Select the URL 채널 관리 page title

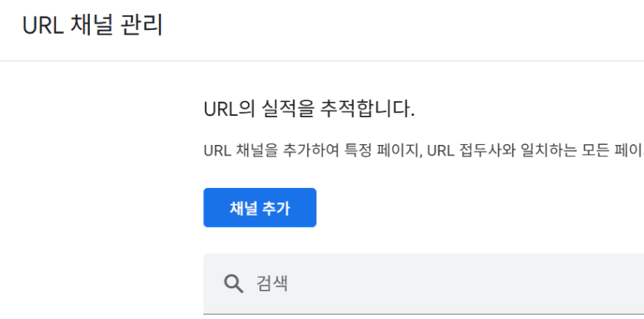coord(92,25)
